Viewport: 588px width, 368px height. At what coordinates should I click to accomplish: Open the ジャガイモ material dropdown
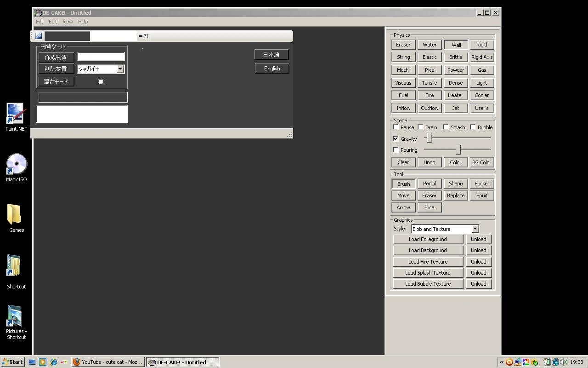(x=120, y=69)
